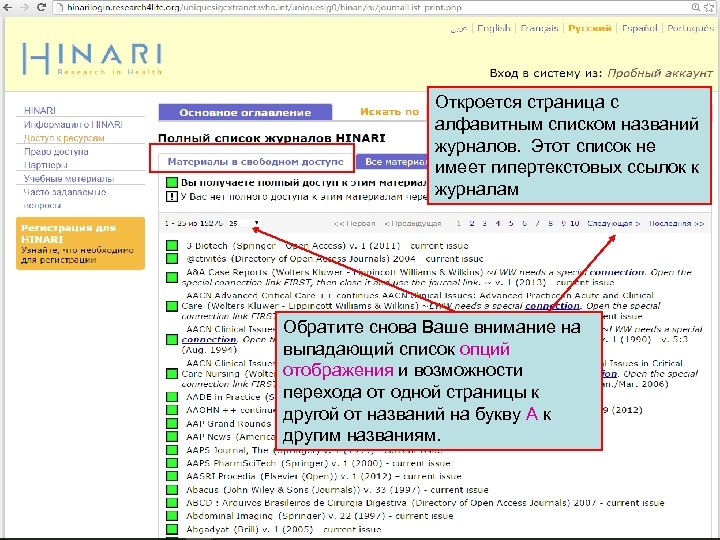Image resolution: width=720 pixels, height=540 pixels.
Task: Click the Пробный аккаунт account text
Action: (x=660, y=73)
